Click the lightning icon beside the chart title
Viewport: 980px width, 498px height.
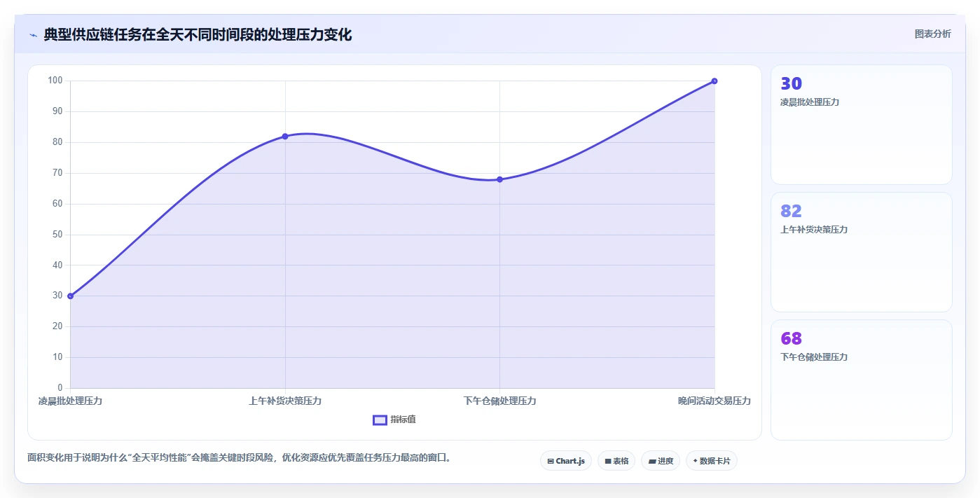point(33,35)
